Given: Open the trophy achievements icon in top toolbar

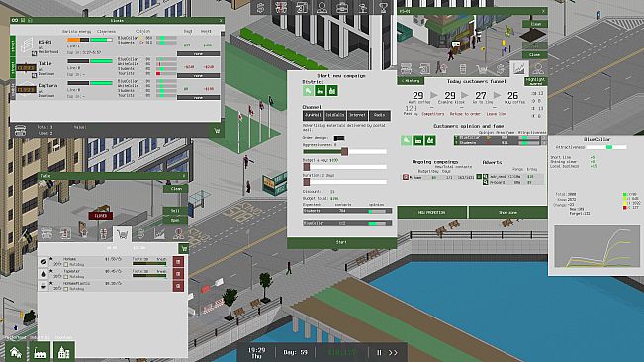Looking at the screenshot, I should pos(383,7).
